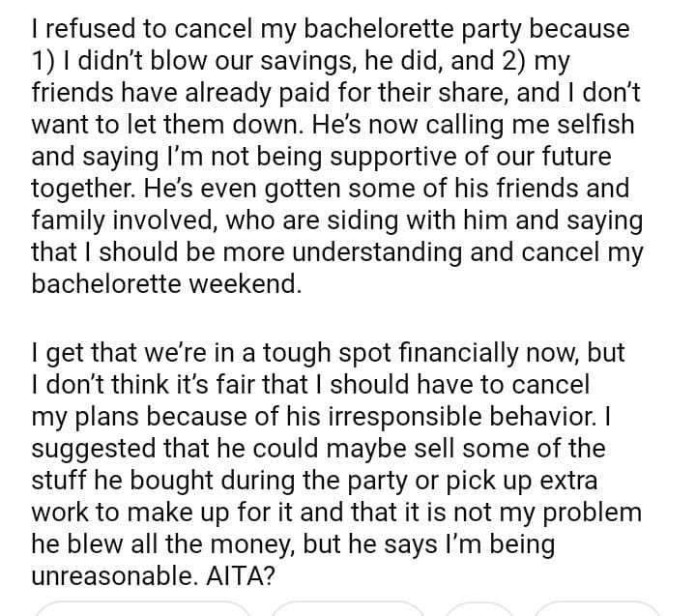The width and height of the screenshot is (696, 616).
Task: Click the word "unreasonable." in the last line
Action: pos(114,576)
